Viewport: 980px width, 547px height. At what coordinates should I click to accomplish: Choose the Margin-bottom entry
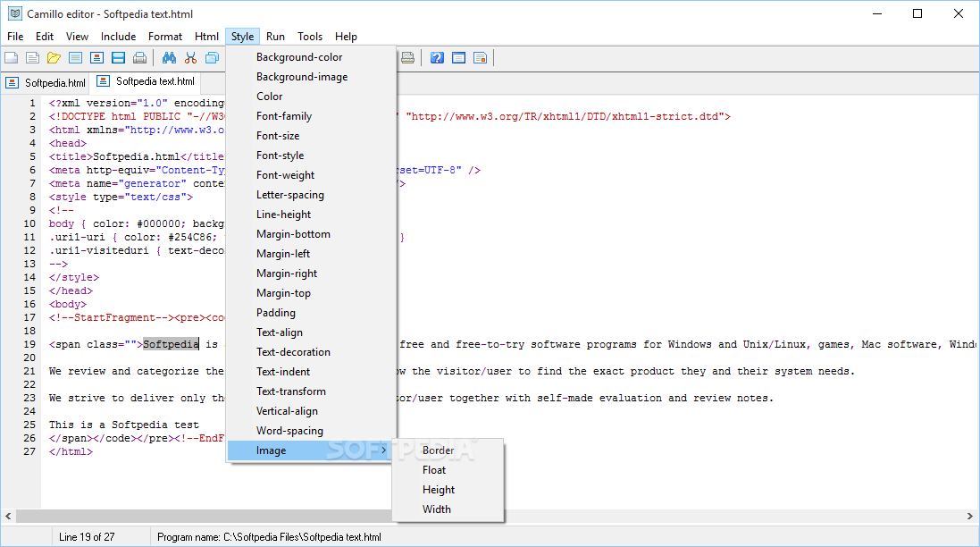[311, 234]
